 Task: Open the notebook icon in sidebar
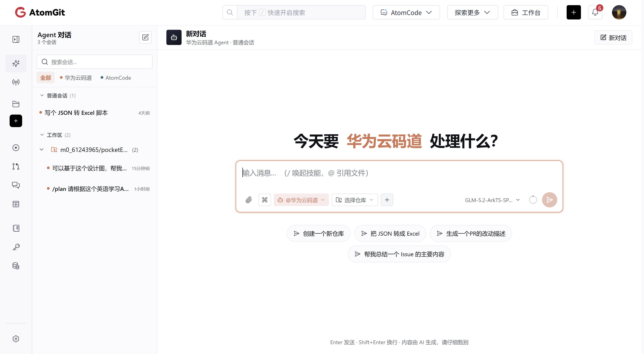[16, 228]
